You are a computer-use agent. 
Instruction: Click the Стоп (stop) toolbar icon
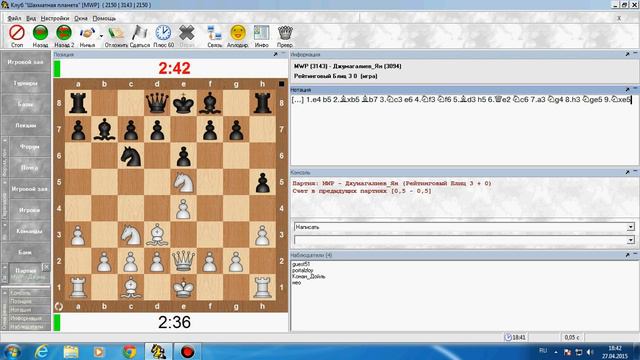tap(17, 33)
